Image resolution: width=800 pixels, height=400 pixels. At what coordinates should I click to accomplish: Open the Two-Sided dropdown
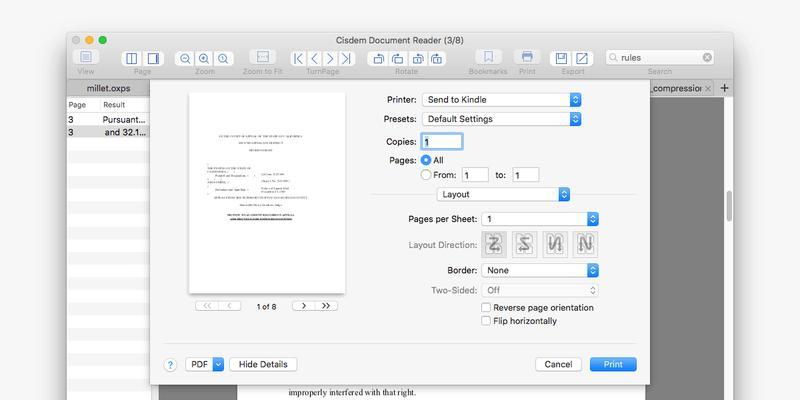click(540, 290)
